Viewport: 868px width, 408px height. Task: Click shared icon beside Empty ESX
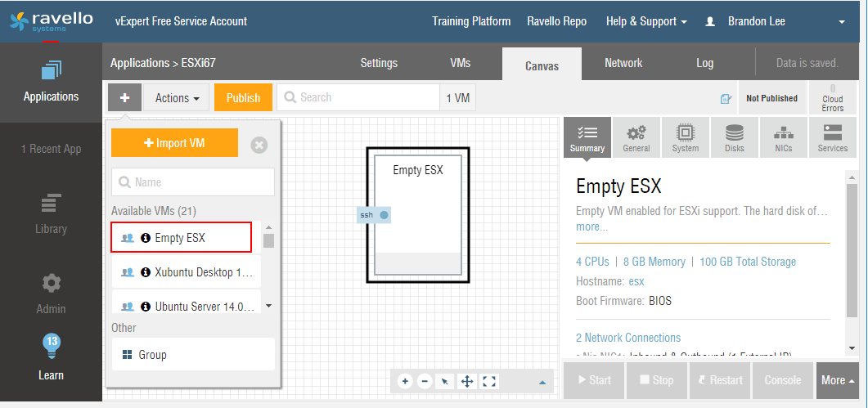pos(128,238)
